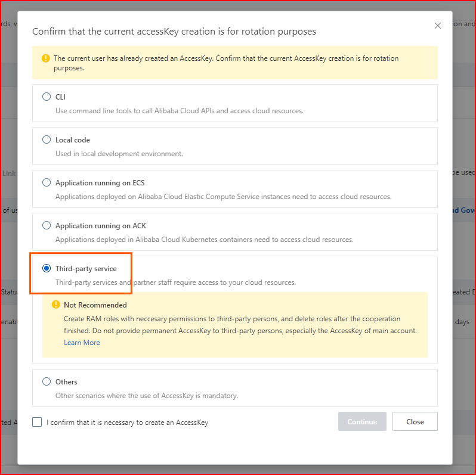Click the dialog title about rotation purposes

(174, 31)
